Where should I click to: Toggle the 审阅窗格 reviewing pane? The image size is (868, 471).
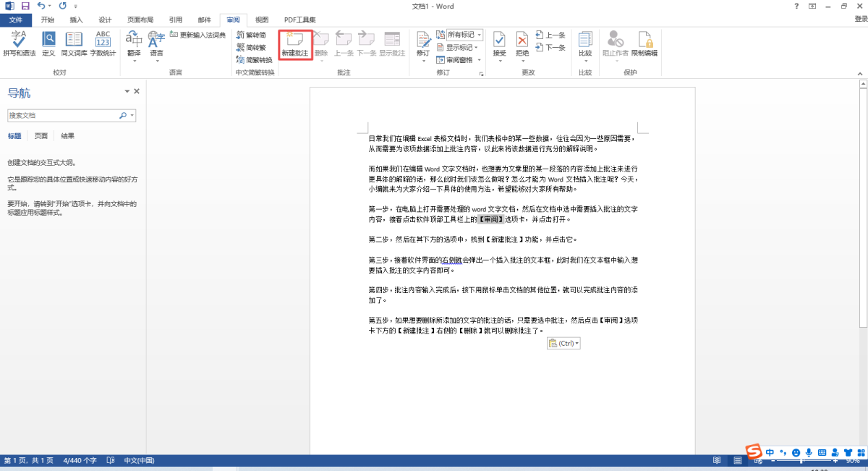click(x=455, y=60)
